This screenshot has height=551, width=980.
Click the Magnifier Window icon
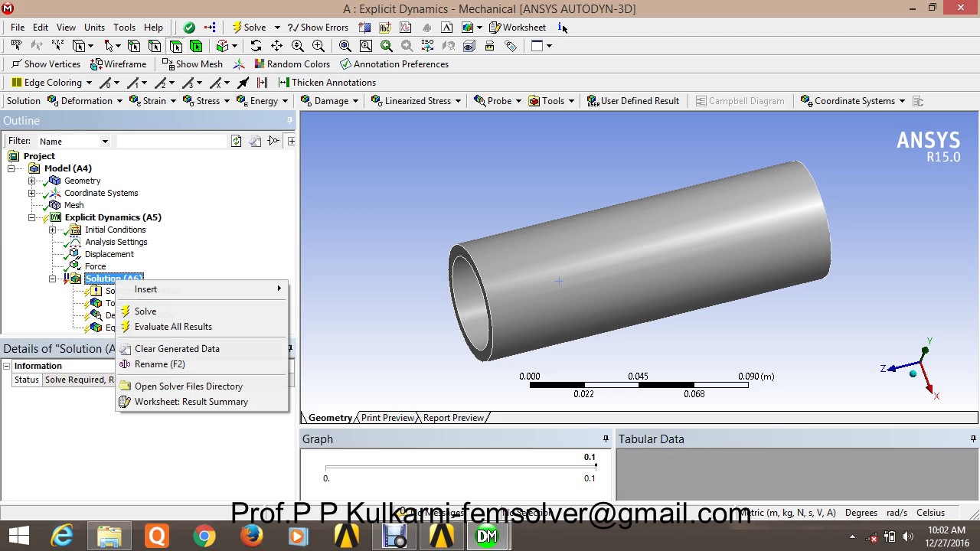pyautogui.click(x=366, y=46)
